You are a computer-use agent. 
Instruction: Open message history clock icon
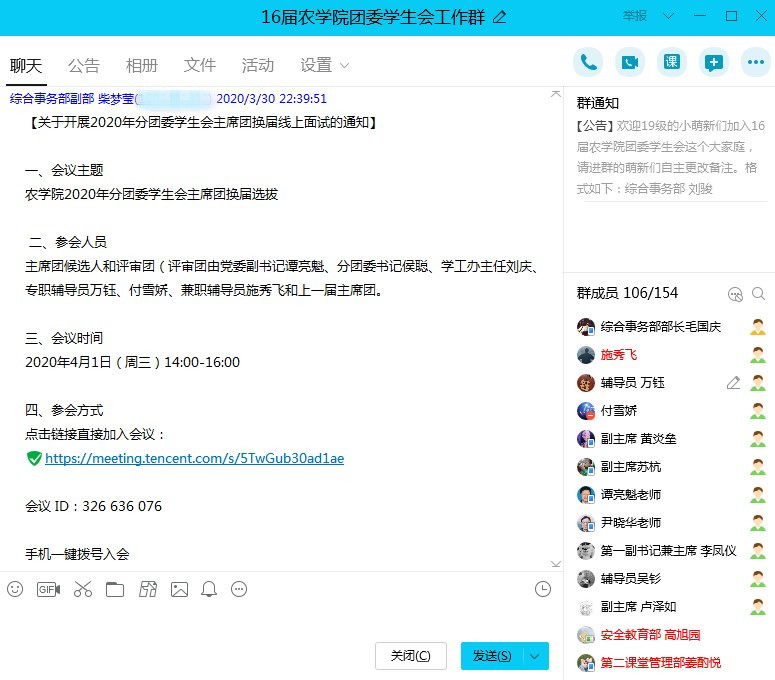543,590
